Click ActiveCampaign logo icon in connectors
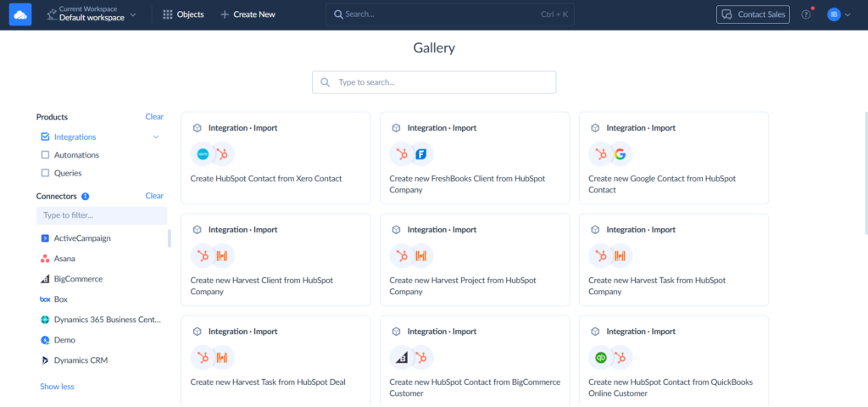Viewport: 868px width, 407px height. (45, 238)
